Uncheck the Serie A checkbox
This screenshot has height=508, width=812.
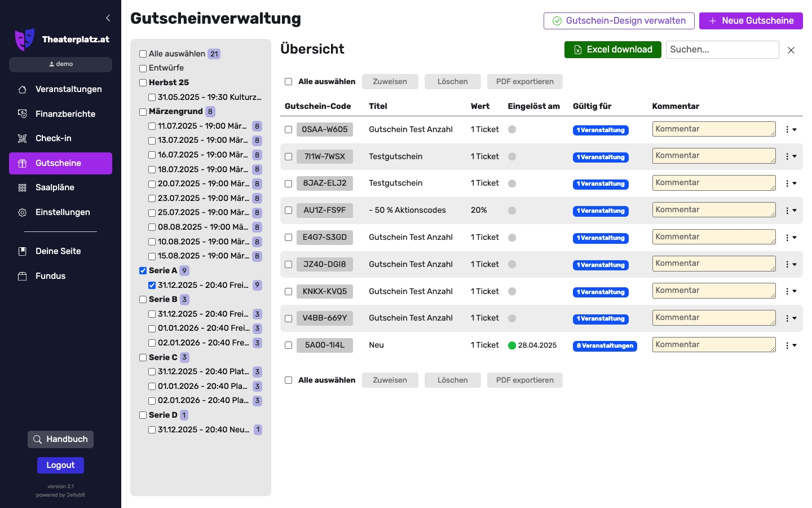click(x=143, y=271)
